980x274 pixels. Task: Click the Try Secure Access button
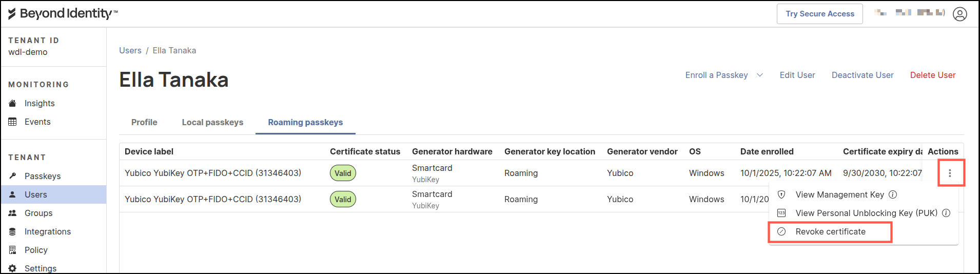pos(819,14)
